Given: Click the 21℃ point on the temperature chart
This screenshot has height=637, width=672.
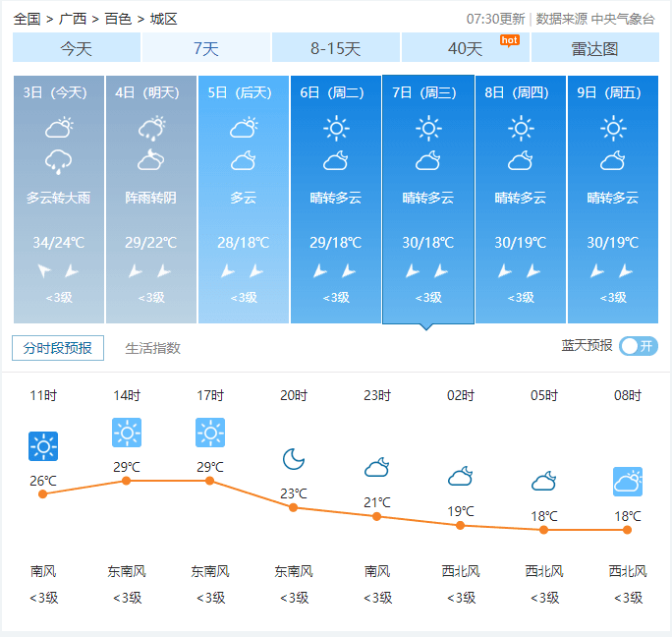Looking at the screenshot, I should [376, 517].
